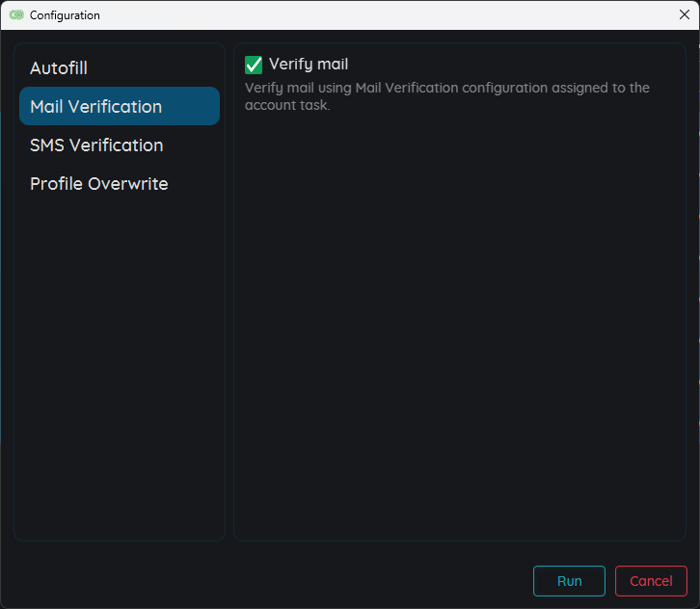Click the Configuration window title text
Viewport: 700px width, 609px height.
pyautogui.click(x=65, y=15)
